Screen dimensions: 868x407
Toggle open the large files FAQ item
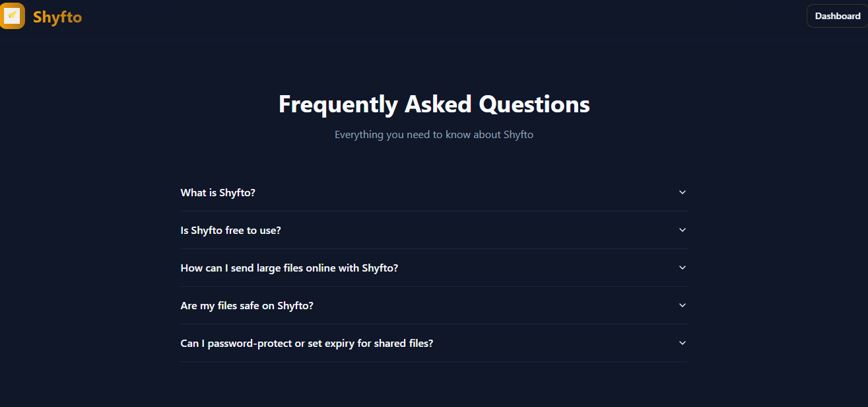tap(434, 268)
